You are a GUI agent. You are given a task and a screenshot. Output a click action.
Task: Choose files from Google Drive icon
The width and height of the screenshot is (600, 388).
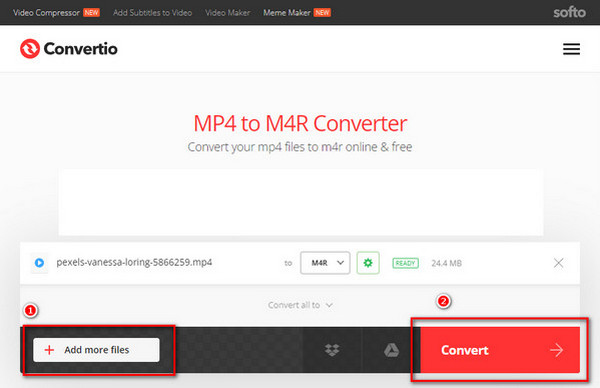[x=391, y=350]
